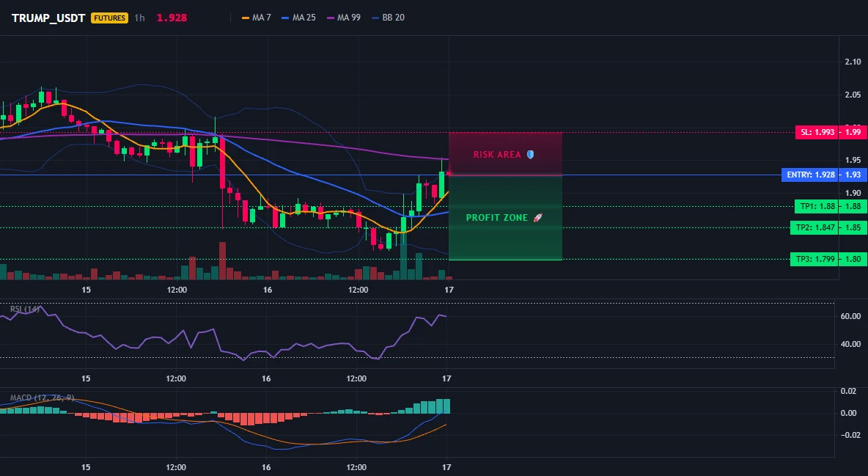Screen dimensions: 868x476
Task: Click the 1.95 price axis label
Action: pyautogui.click(x=853, y=160)
